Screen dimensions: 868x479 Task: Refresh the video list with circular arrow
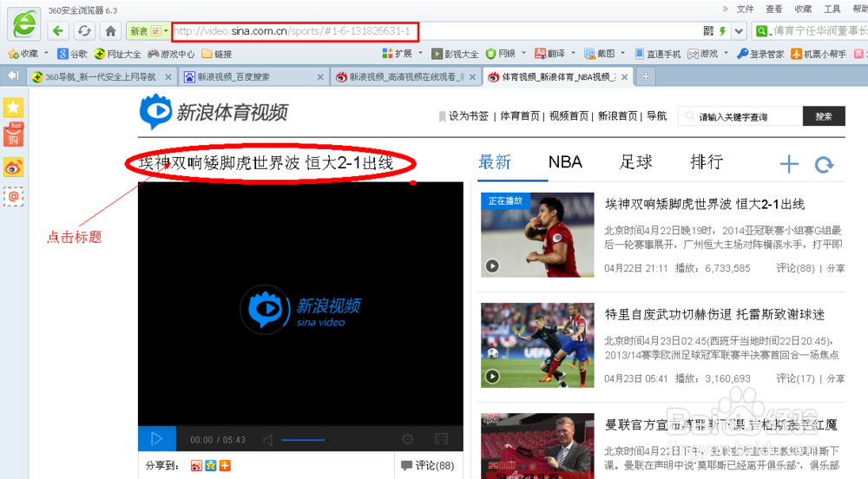coord(824,164)
